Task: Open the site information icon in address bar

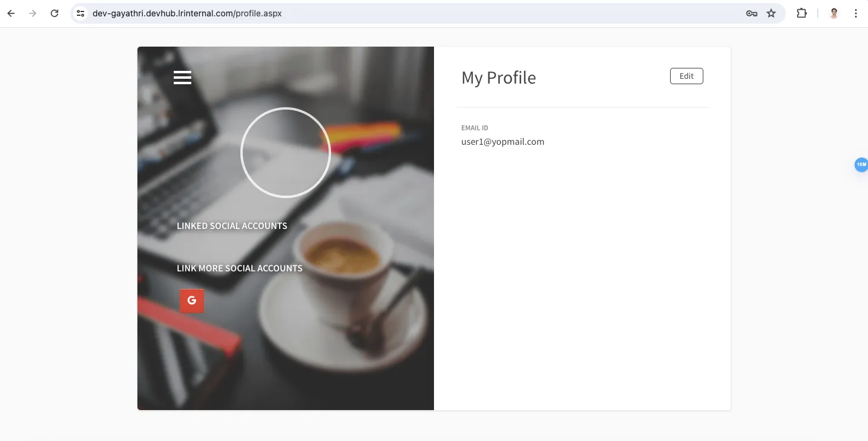Action: pyautogui.click(x=80, y=13)
